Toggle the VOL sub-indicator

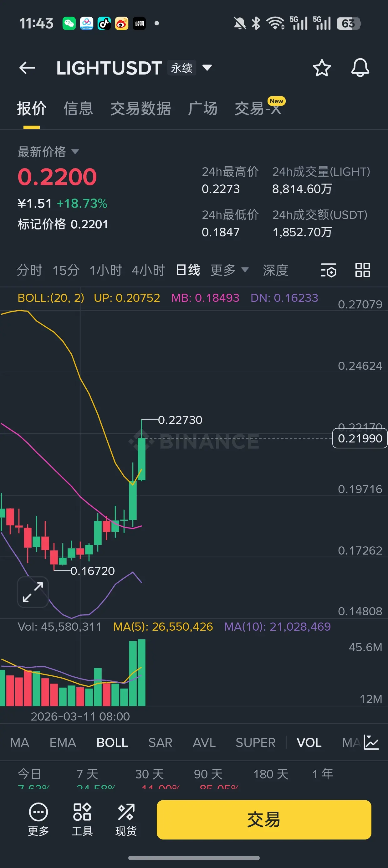coord(309,743)
